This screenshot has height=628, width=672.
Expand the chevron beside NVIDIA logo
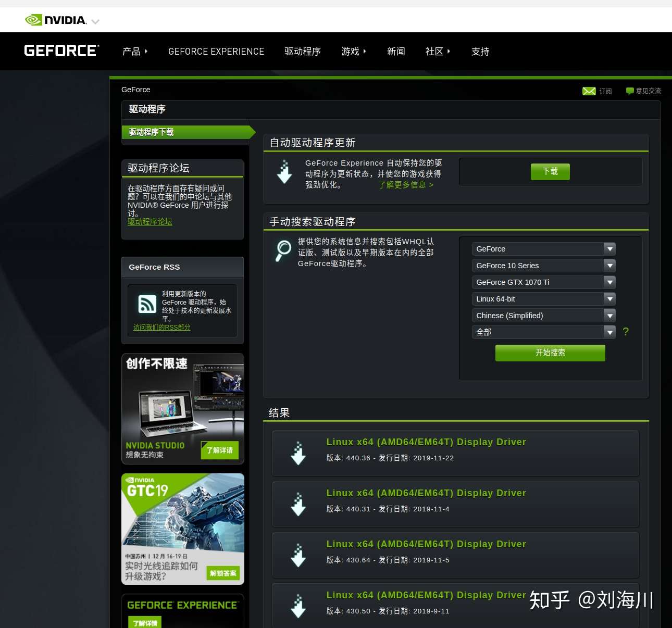click(95, 21)
